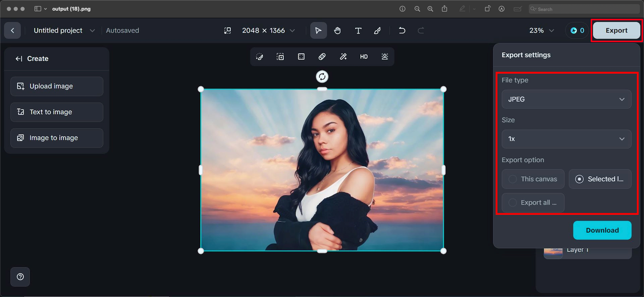Zoom out using Preview's minus magnifier
The height and width of the screenshot is (297, 644).
tap(417, 9)
